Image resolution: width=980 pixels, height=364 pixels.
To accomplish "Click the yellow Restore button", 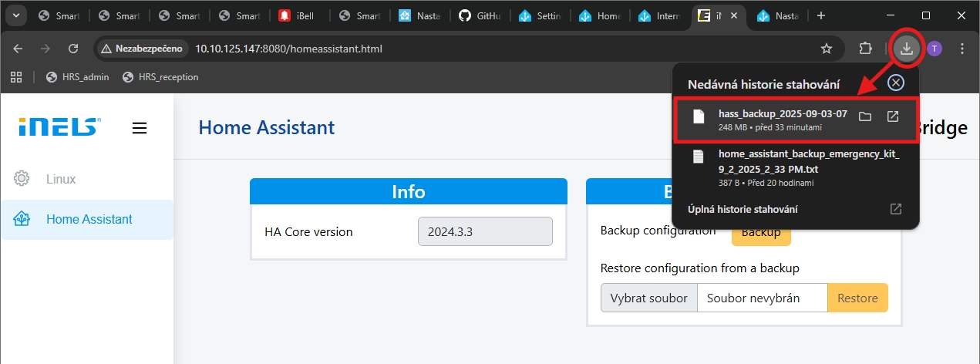I will [x=857, y=298].
